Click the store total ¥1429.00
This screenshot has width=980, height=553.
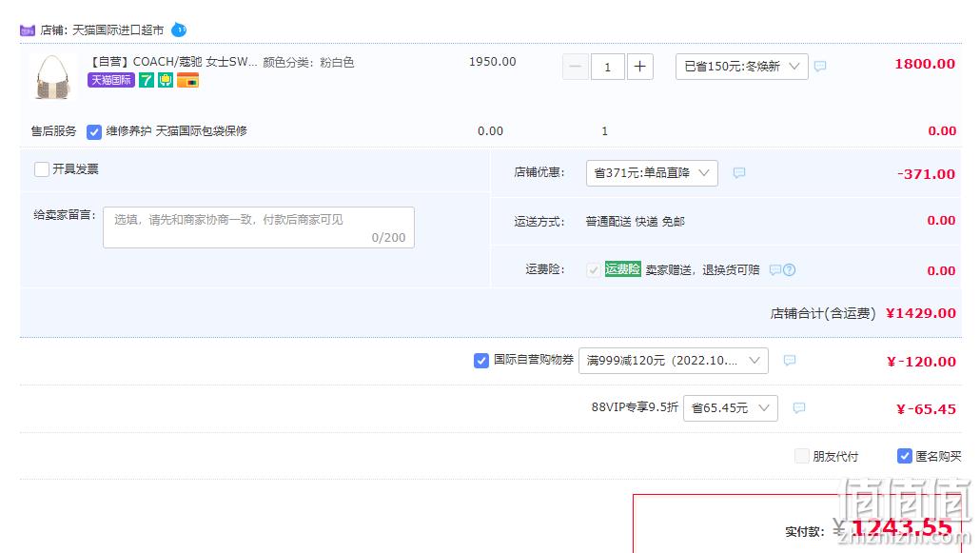921,313
